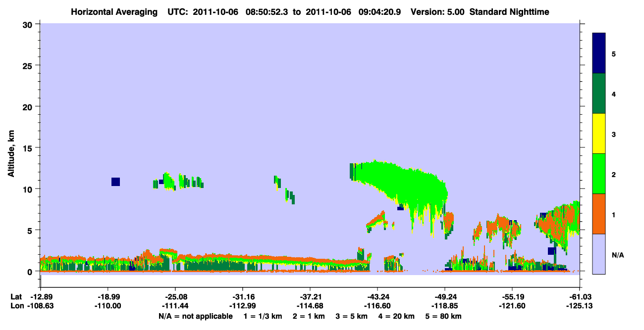The width and height of the screenshot is (644, 330).
Task: Click the colorbar label '4'
Action: tap(614, 94)
